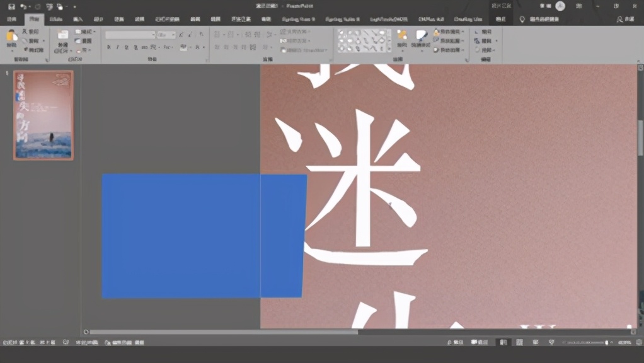
Task: Toggle Italic formatting
Action: pos(118,48)
